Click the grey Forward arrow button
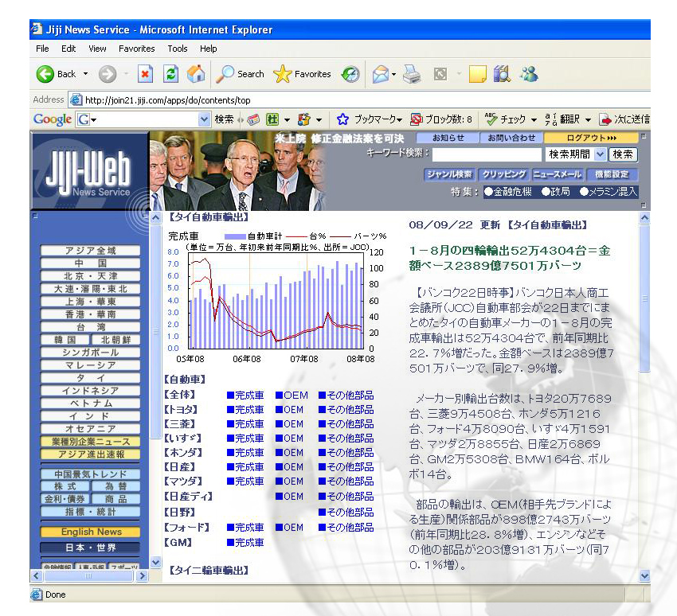The image size is (677, 616). click(107, 74)
